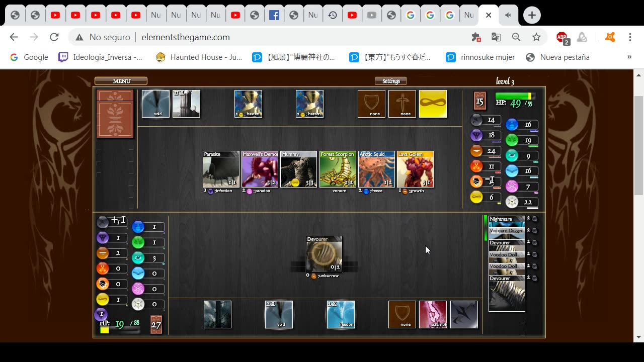
Task: Open the Ideologia_Inversa Twitch bookmark
Action: (x=101, y=57)
